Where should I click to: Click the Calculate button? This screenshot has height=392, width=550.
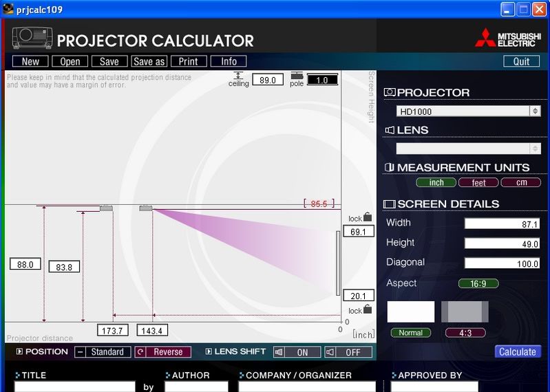coord(518,351)
